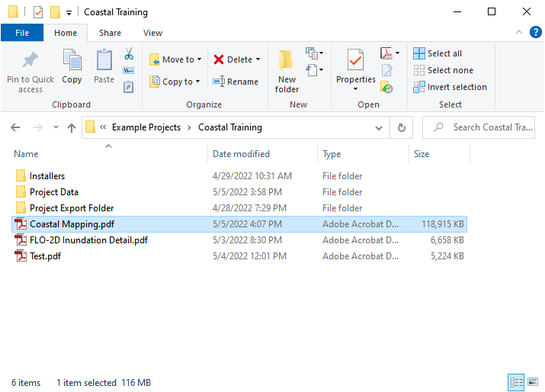Expand the Move to dropdown

tap(200, 59)
